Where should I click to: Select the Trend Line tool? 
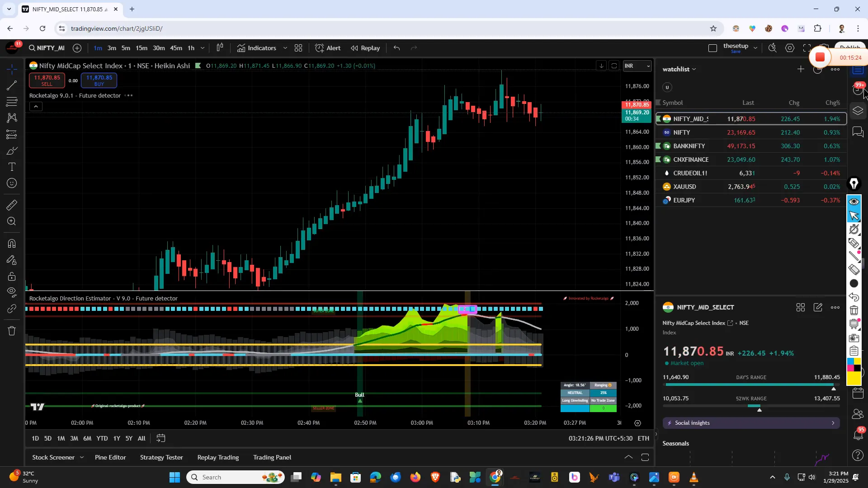[11, 86]
